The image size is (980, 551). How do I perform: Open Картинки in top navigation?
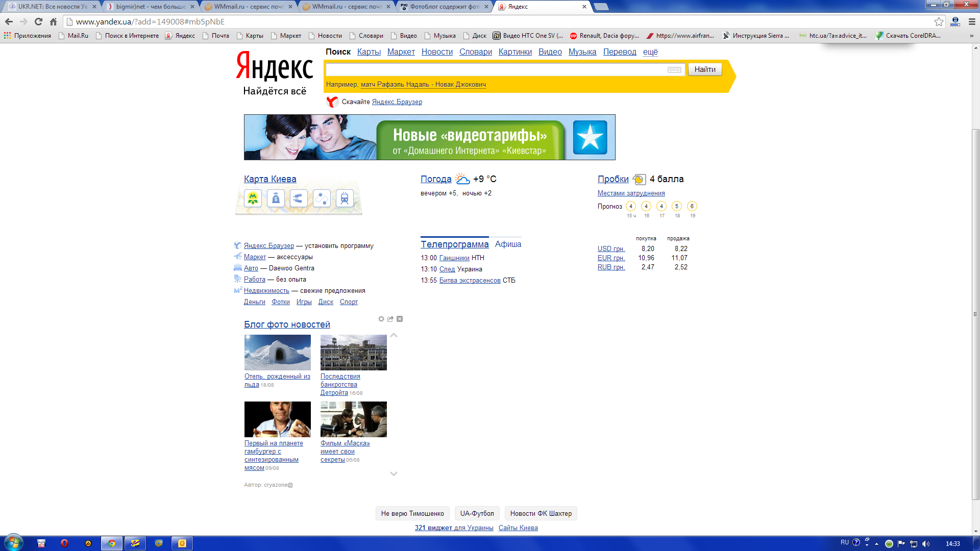(515, 52)
